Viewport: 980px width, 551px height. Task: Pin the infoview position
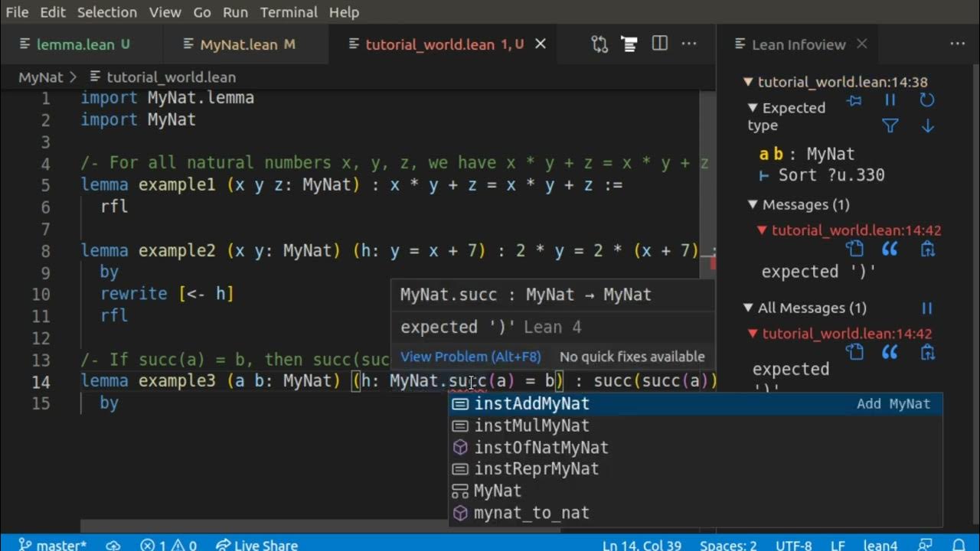[854, 100]
